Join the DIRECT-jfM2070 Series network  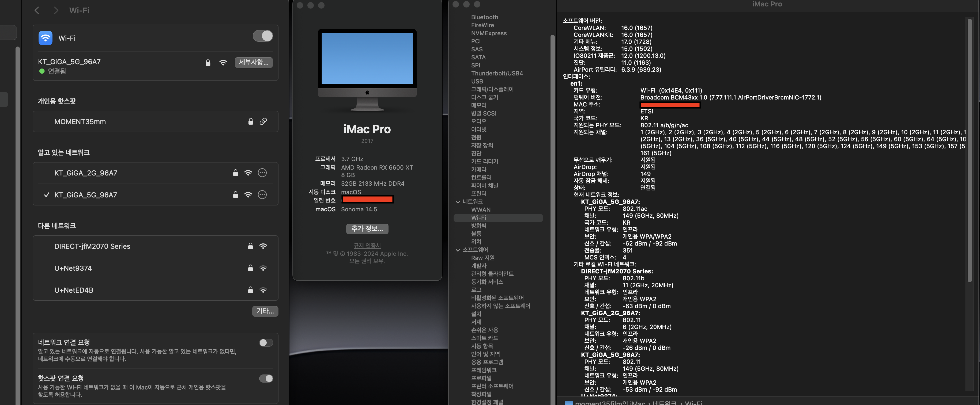tap(155, 246)
